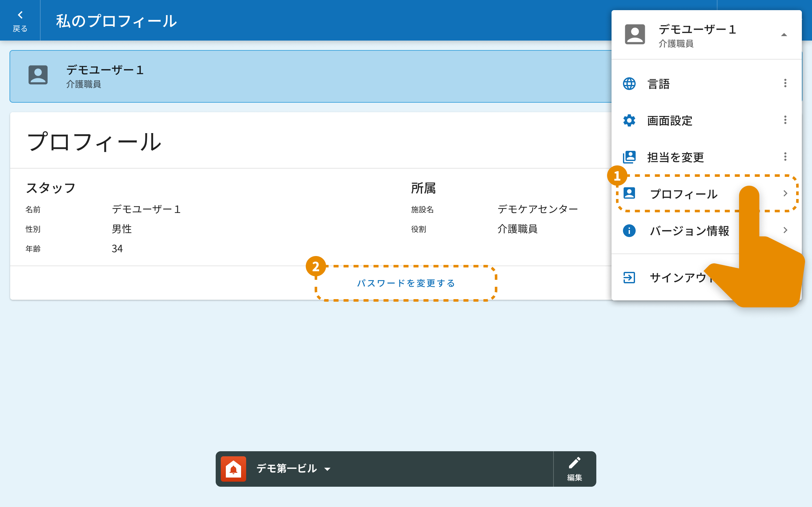Viewport: 812px width, 507px height.
Task: Click サインアウト to sign out
Action: pos(678,278)
